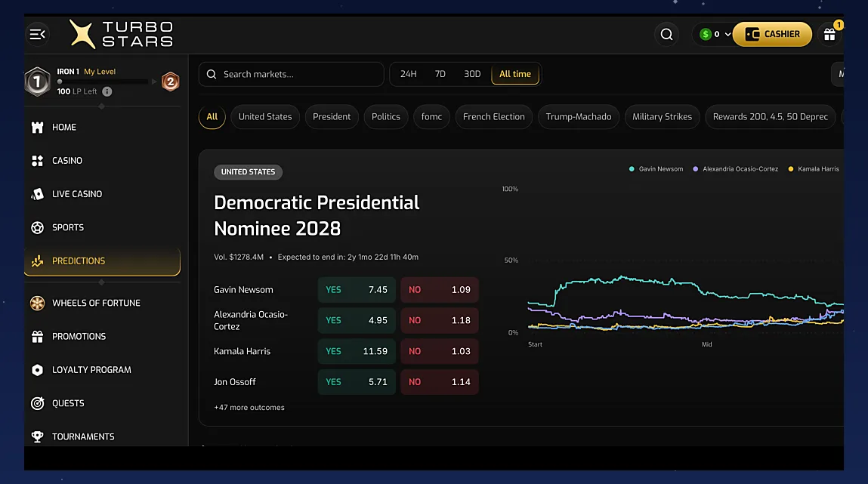The image size is (868, 484).
Task: Click the green dollar balance icon
Action: coord(706,34)
